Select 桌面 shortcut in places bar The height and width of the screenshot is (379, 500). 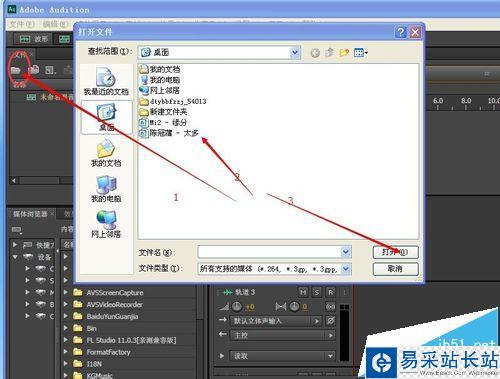tap(106, 117)
